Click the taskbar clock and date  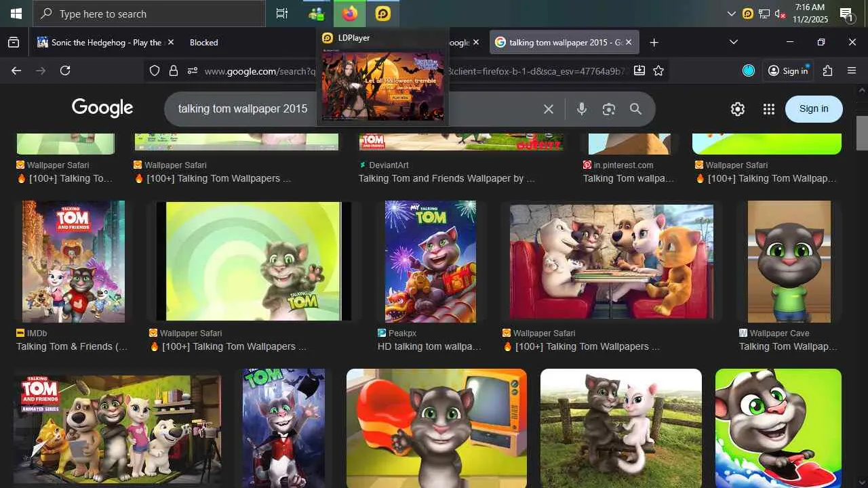point(810,14)
